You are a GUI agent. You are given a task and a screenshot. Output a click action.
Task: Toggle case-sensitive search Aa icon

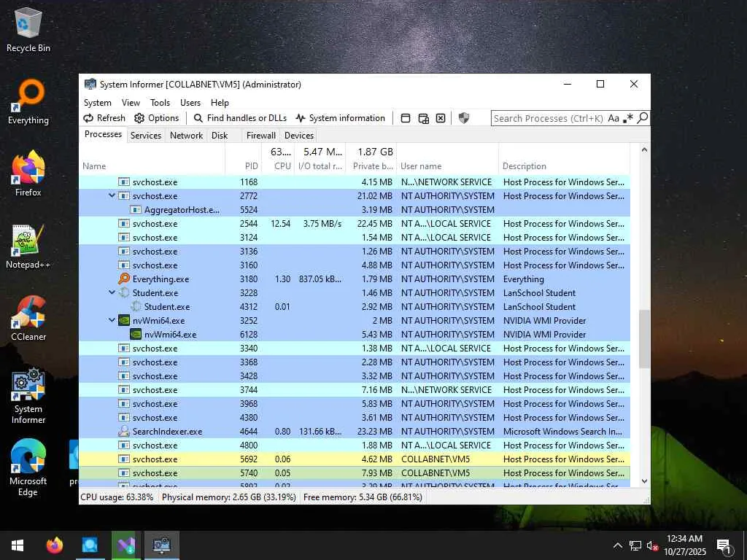pyautogui.click(x=614, y=118)
